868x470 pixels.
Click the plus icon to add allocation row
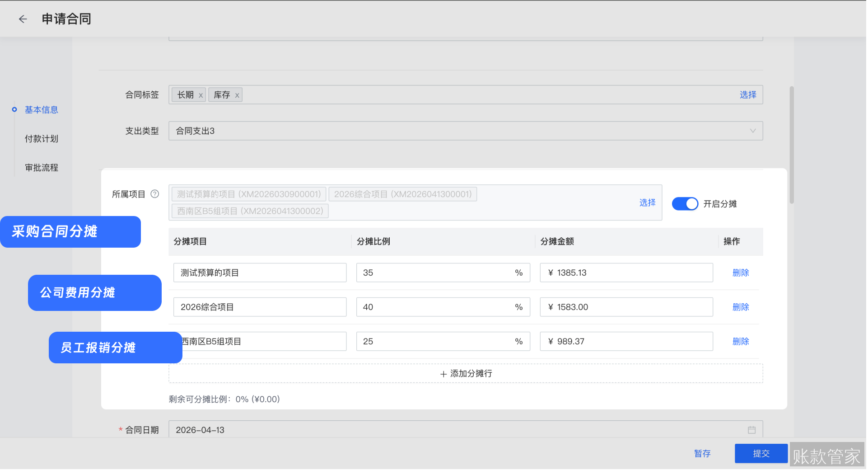pos(443,374)
